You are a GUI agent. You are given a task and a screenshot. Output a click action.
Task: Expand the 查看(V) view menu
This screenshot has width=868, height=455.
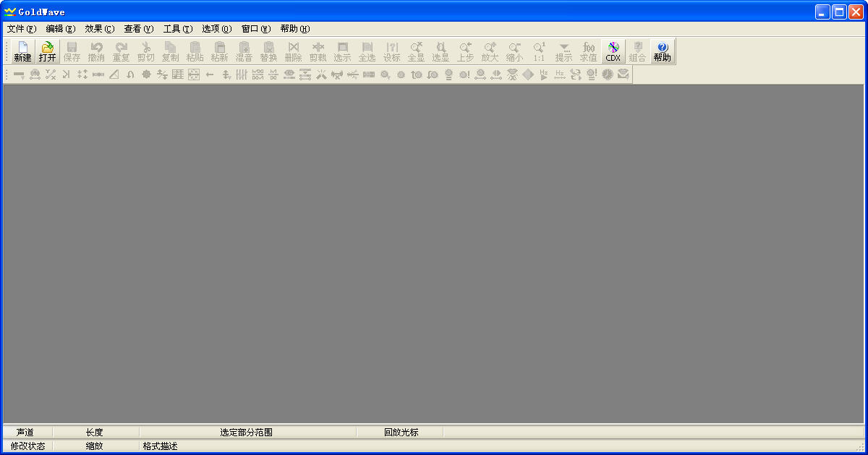click(138, 29)
